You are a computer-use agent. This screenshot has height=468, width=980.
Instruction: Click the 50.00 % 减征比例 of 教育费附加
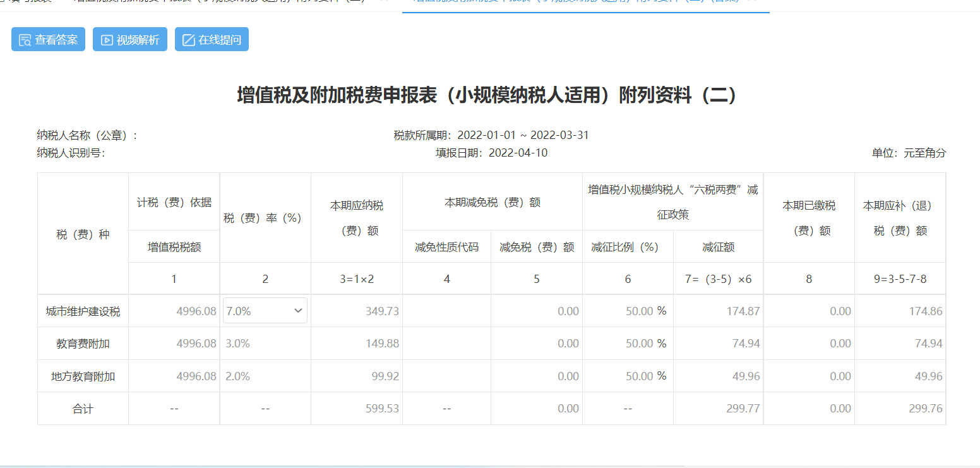(x=646, y=344)
